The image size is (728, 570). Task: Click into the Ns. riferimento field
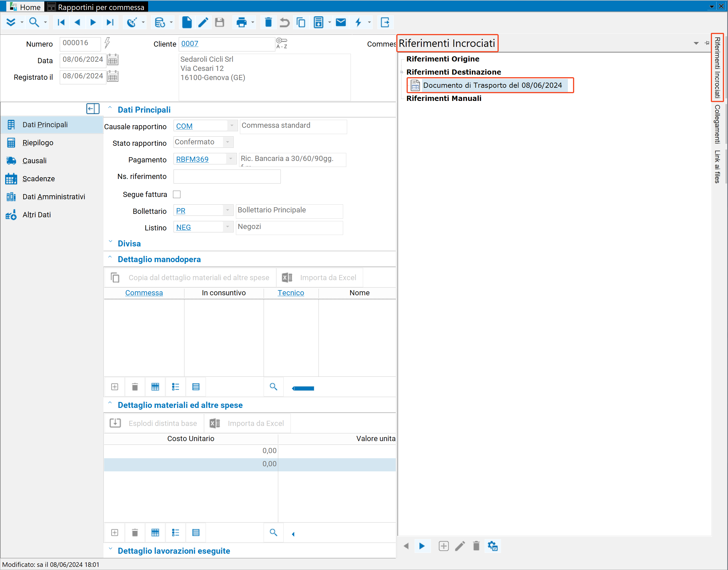[227, 177]
